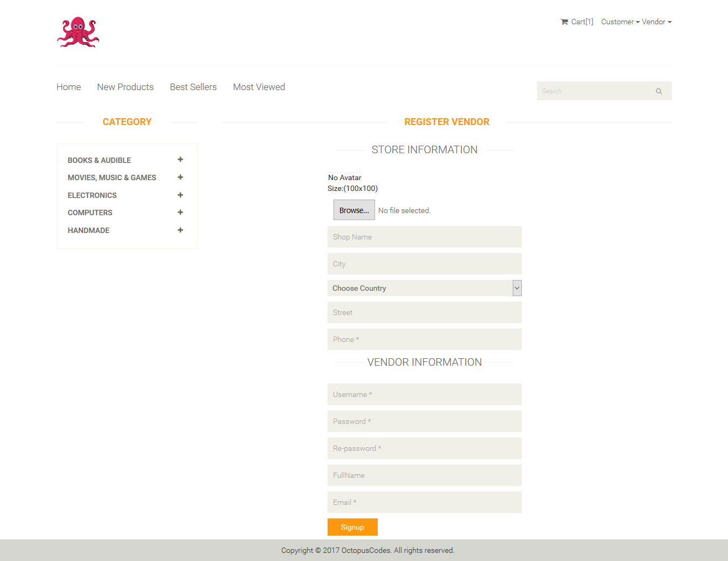Open the New Products page
Viewport: 728px width, 561px height.
[x=125, y=87]
